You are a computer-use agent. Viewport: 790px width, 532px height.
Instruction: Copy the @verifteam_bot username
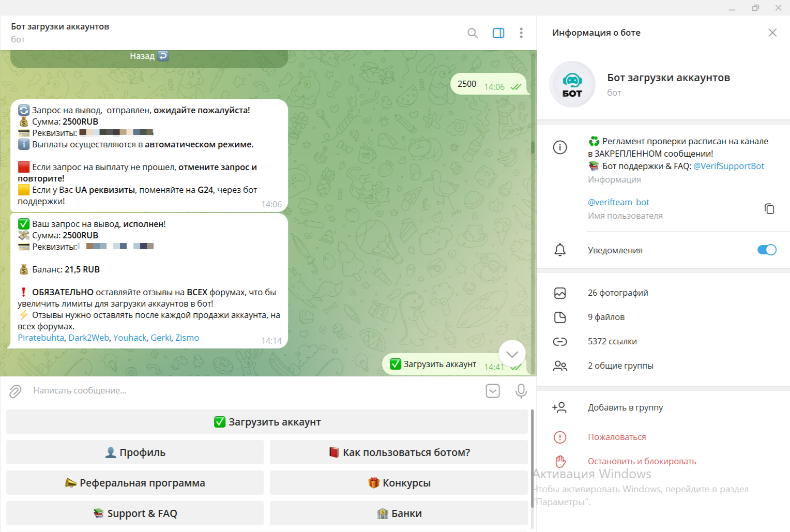point(769,208)
